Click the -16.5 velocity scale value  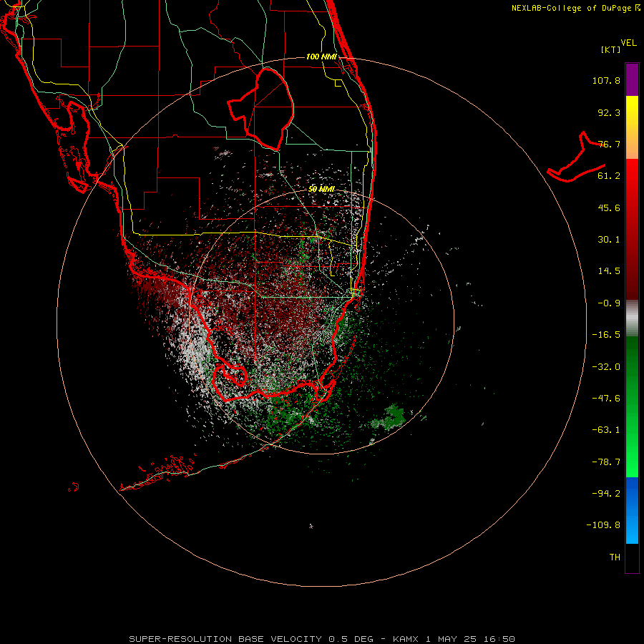click(606, 335)
